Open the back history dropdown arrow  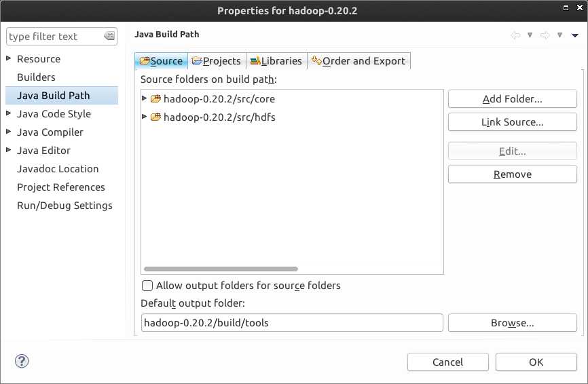[x=530, y=35]
